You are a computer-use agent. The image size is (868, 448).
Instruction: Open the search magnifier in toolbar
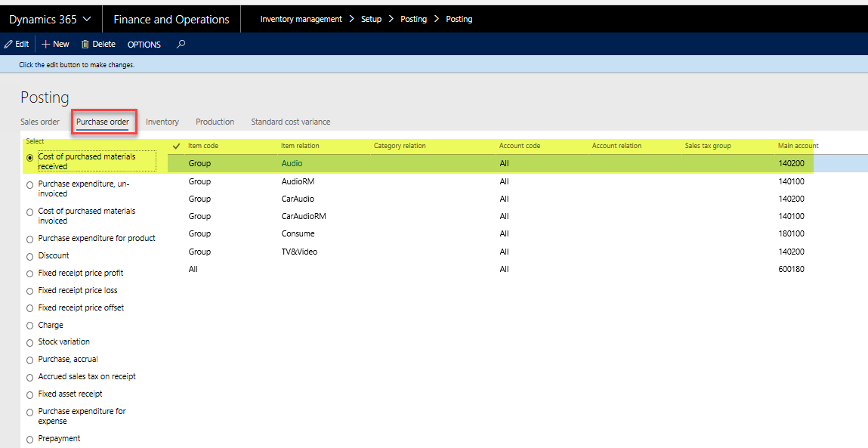tap(181, 45)
